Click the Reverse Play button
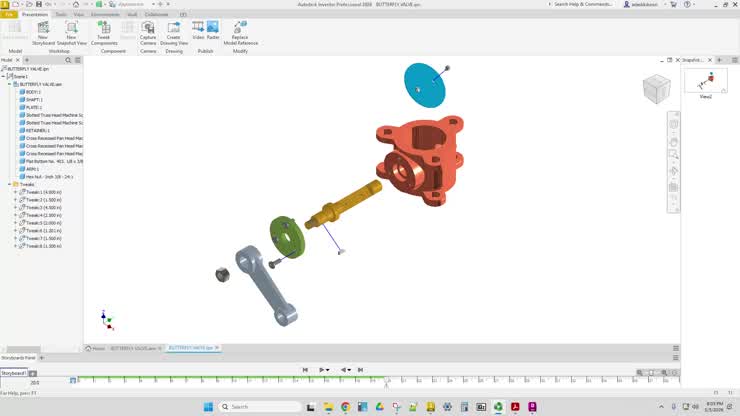 click(x=344, y=370)
